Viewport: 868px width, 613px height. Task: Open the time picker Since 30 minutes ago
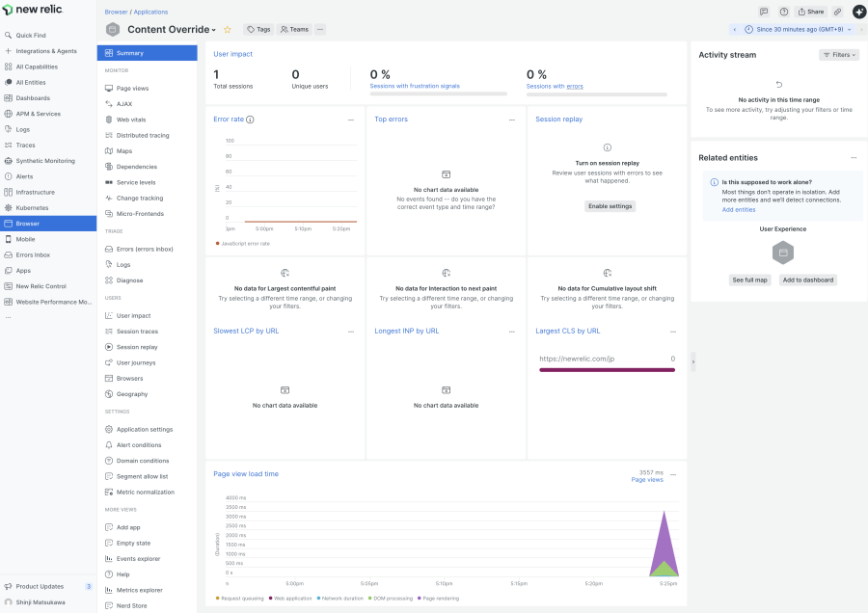point(799,29)
